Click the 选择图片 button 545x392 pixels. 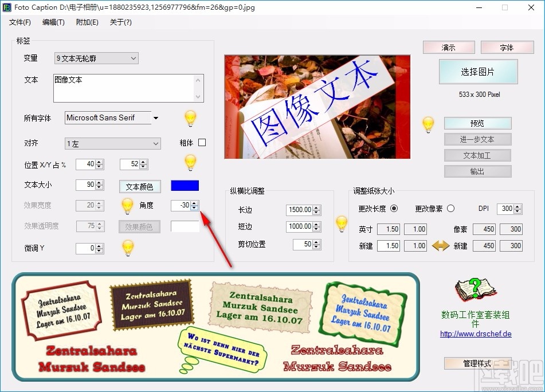pos(479,72)
